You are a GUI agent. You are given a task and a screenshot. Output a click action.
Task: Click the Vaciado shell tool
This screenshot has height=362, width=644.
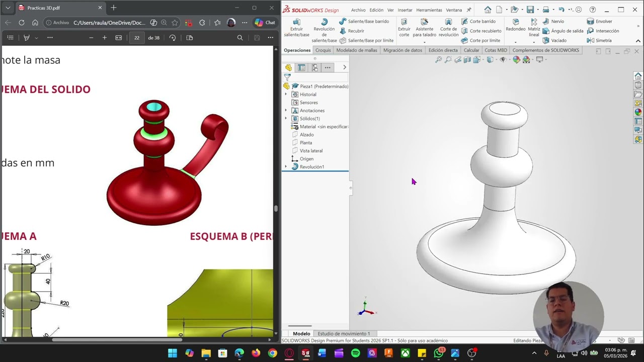554,41
